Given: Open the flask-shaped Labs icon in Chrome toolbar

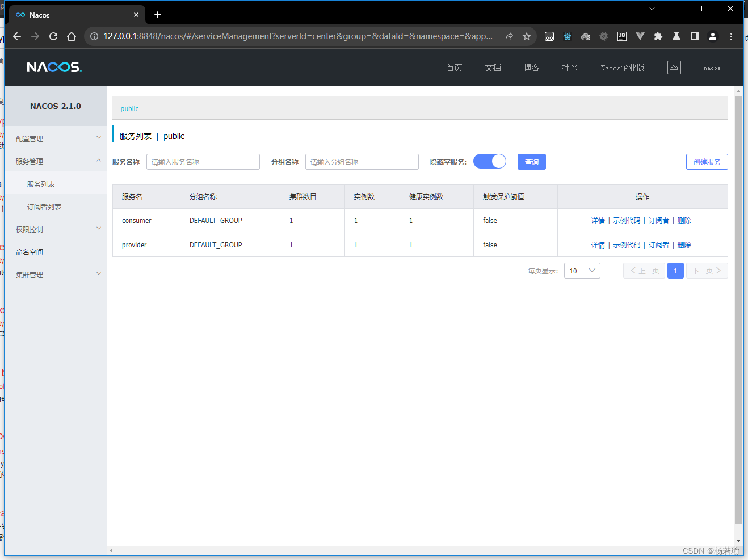Looking at the screenshot, I should [676, 36].
